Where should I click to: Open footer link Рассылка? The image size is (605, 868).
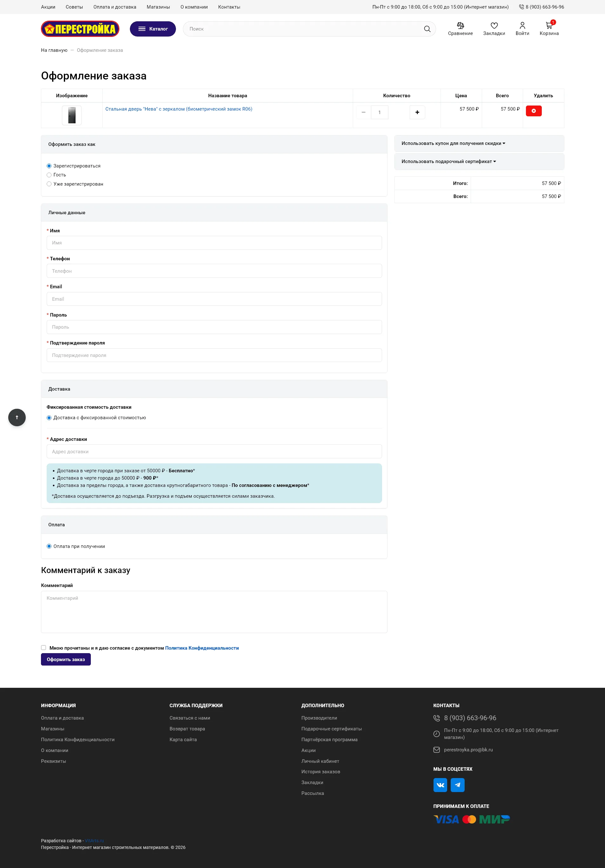click(x=313, y=793)
